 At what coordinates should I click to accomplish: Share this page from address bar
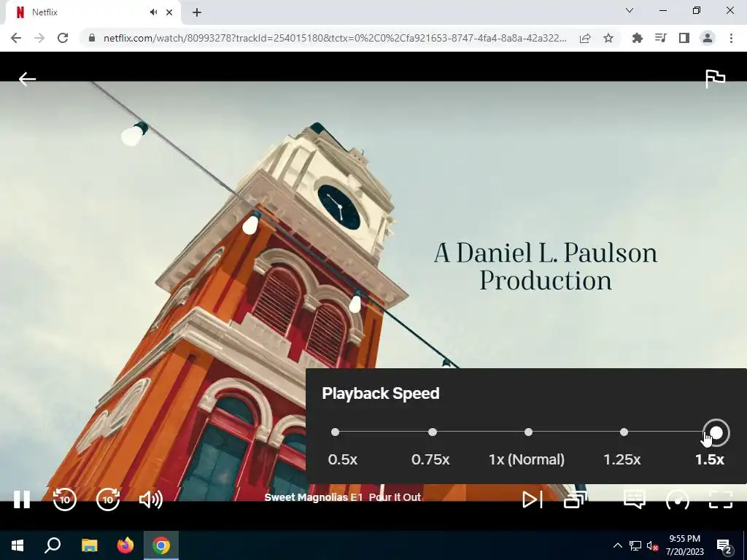585,38
